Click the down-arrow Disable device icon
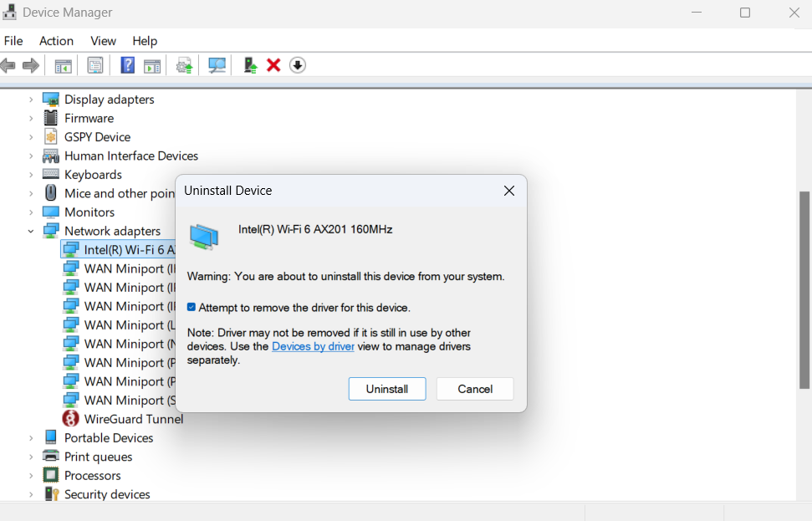The height and width of the screenshot is (521, 812). tap(297, 65)
